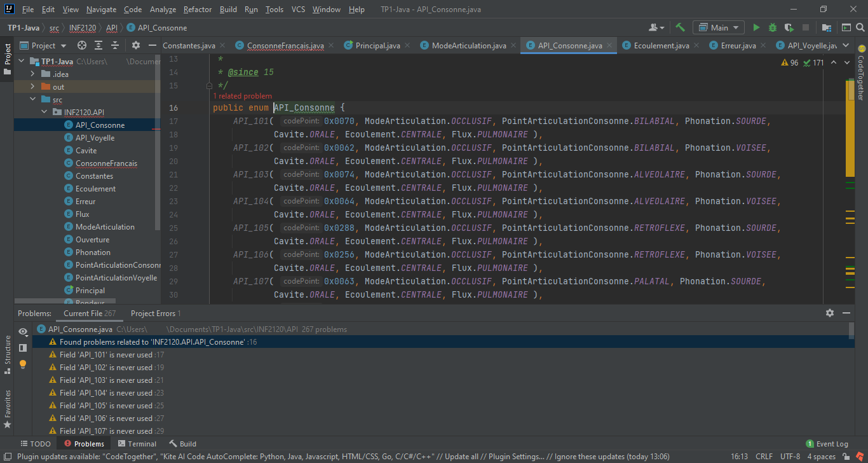Expand the .idea folder in project tree
Image resolution: width=868 pixels, height=463 pixels.
[x=32, y=74]
